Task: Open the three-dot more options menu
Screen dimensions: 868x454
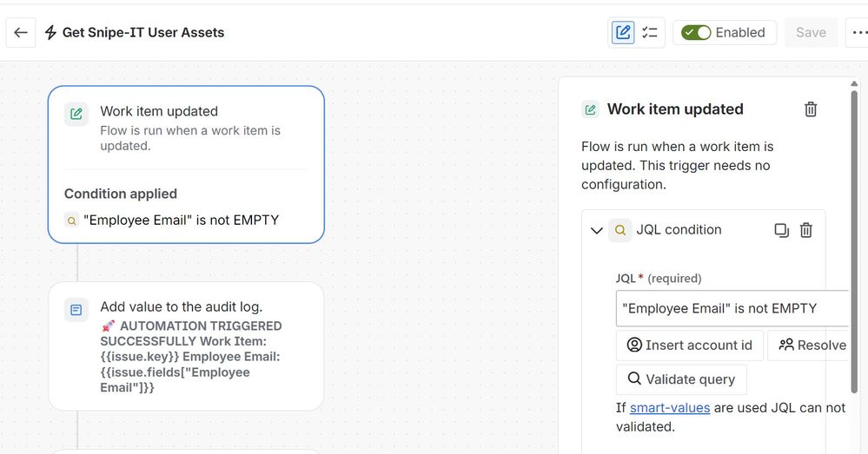Action: click(858, 33)
